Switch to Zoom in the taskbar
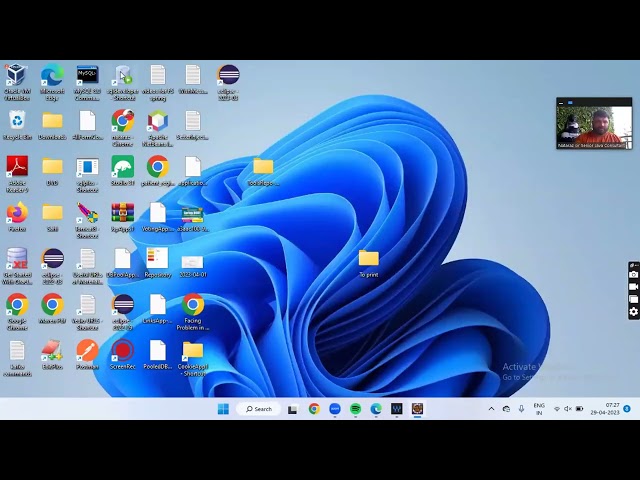 [335, 409]
